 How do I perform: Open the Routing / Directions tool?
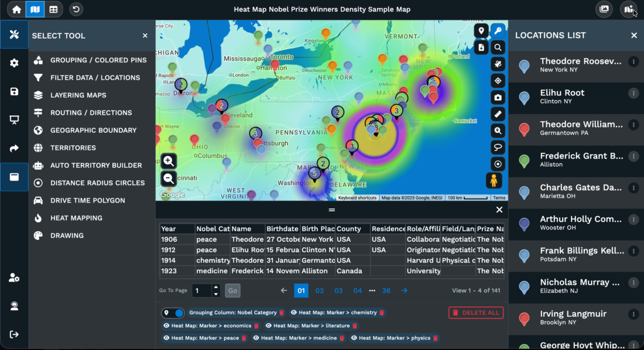pyautogui.click(x=91, y=112)
